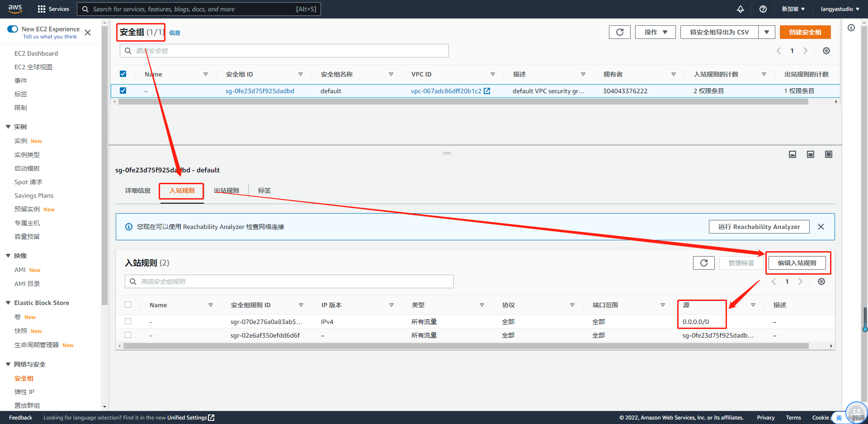This screenshot has width=868, height=424.
Task: Collapse the 映像 sidebar section
Action: pyautogui.click(x=8, y=256)
